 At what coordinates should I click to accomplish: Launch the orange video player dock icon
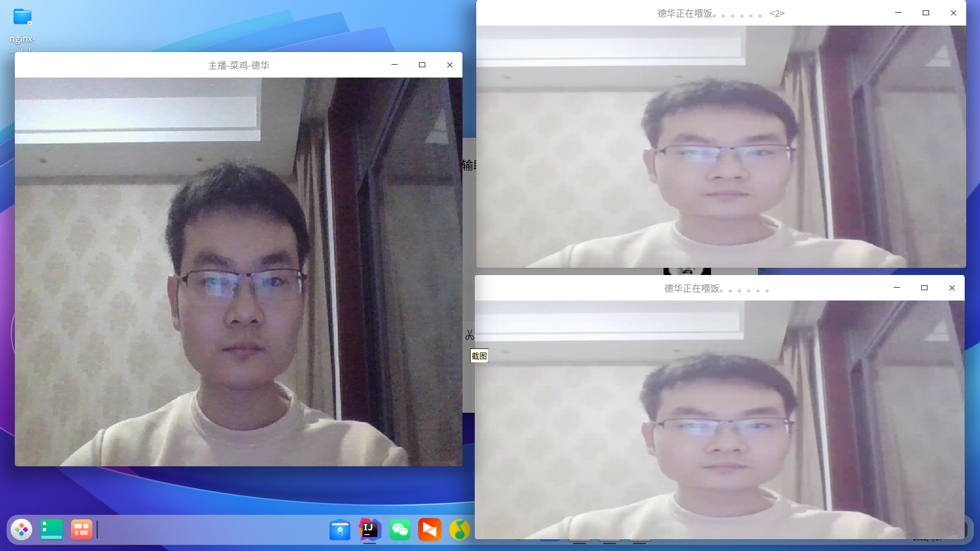(430, 530)
